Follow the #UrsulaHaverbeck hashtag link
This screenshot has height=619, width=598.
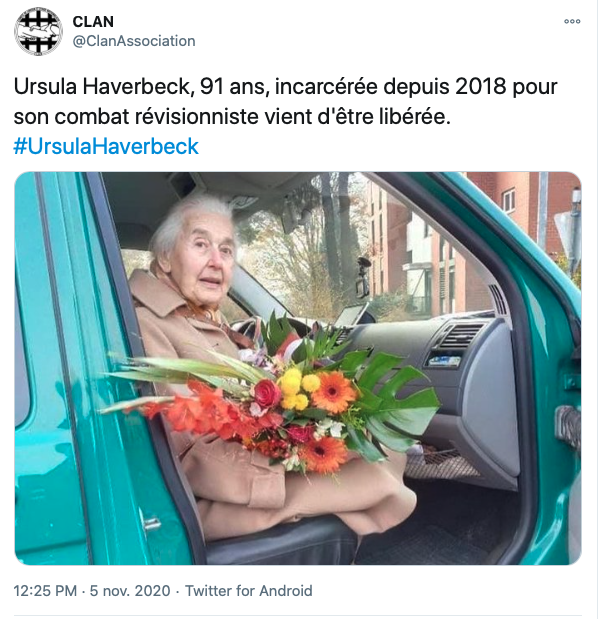(x=106, y=146)
